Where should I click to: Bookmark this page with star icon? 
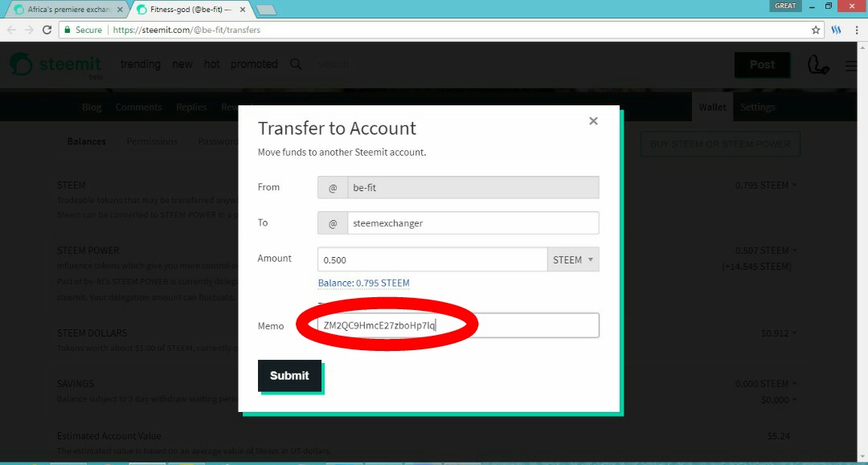(x=816, y=30)
